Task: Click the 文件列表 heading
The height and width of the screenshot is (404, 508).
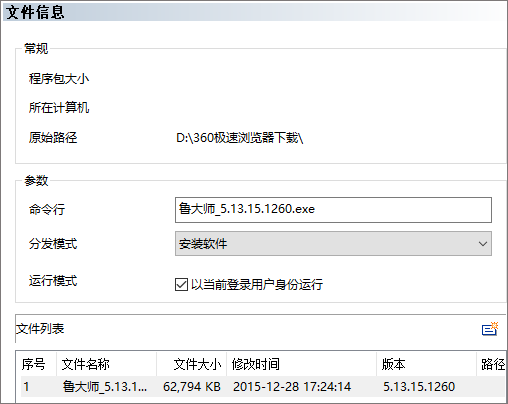Action: tap(40, 329)
